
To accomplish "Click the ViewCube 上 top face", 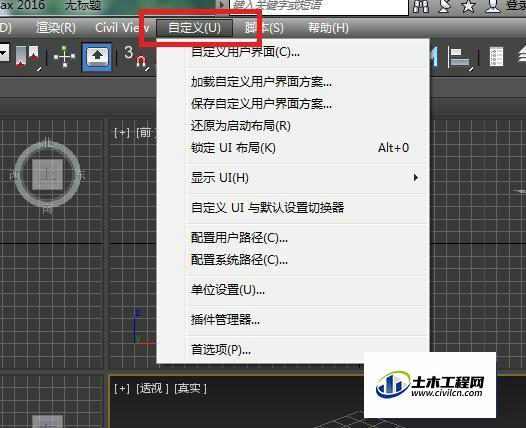I will [x=48, y=174].
